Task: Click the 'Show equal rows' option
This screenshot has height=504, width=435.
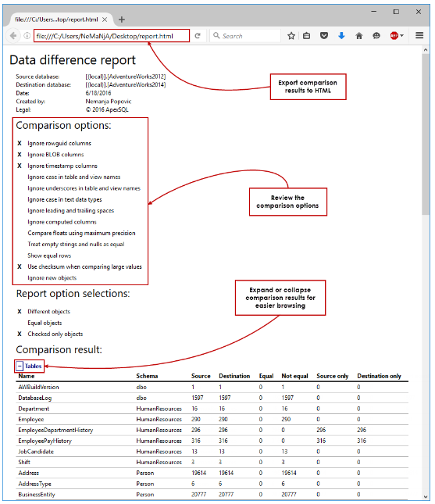Action: coord(49,256)
